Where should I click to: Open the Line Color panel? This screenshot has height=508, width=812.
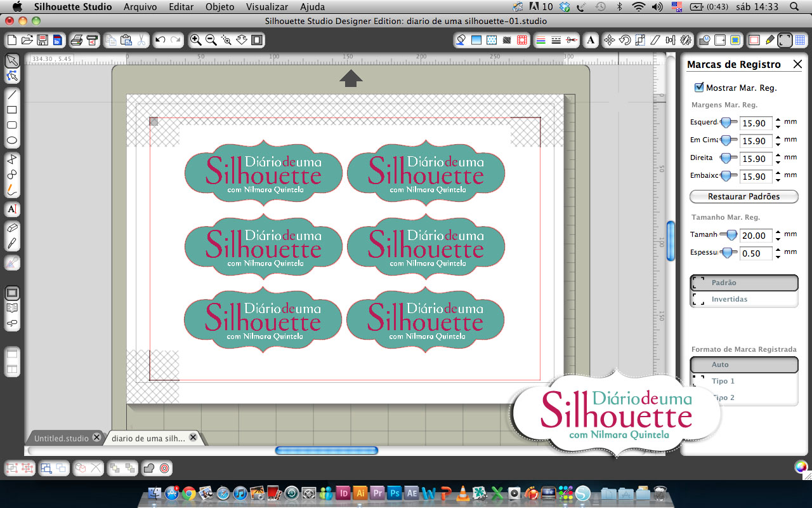pyautogui.click(x=541, y=40)
